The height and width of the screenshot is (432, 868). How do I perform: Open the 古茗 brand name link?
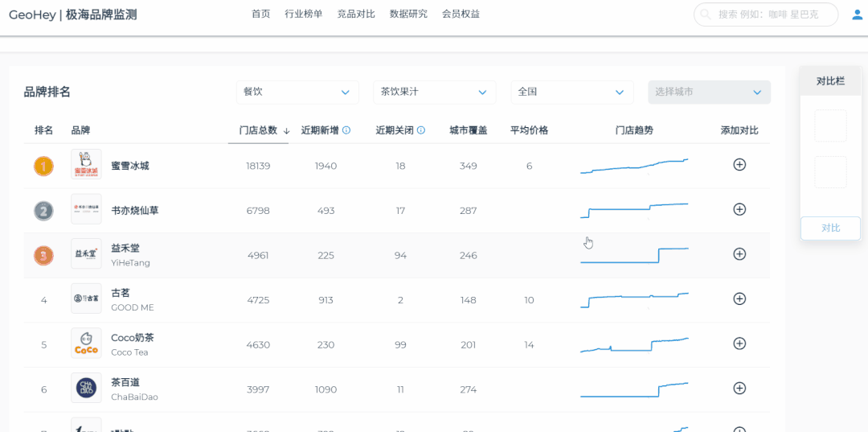(x=121, y=293)
